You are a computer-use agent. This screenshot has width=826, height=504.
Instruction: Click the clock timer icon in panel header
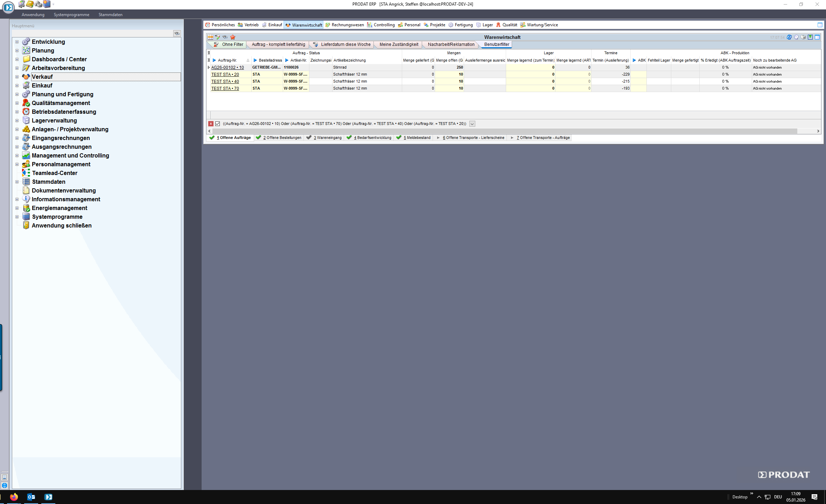coord(796,37)
